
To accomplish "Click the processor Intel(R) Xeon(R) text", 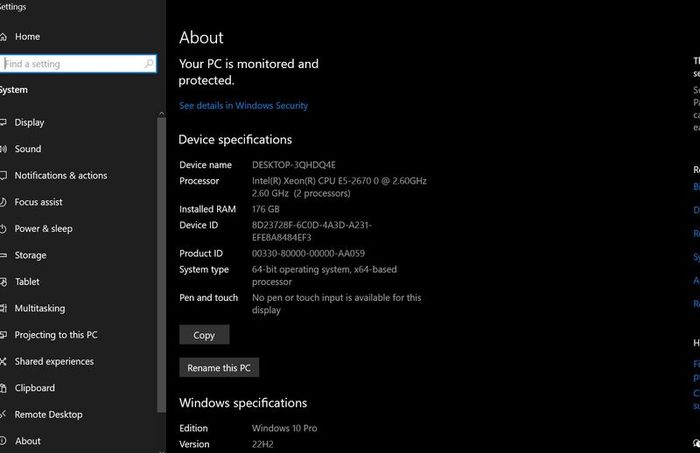I will pyautogui.click(x=339, y=187).
